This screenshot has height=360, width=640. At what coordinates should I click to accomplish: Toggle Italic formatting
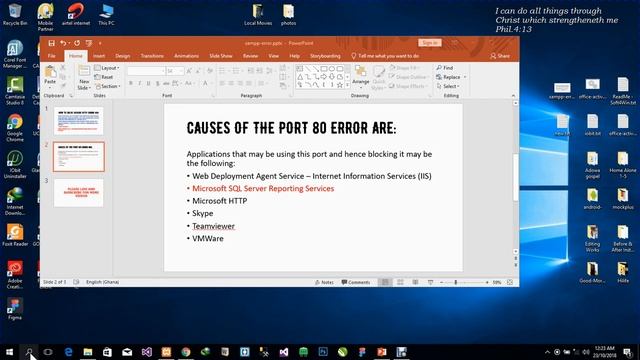(x=140, y=83)
